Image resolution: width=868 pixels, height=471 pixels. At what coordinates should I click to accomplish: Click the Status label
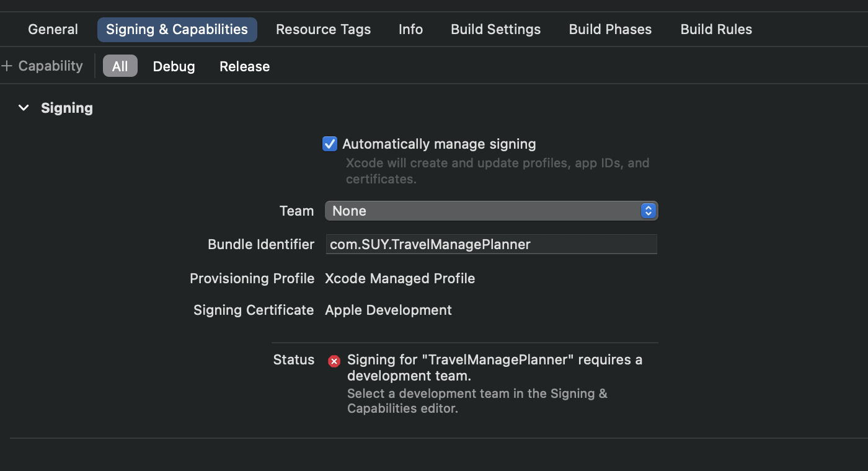[294, 359]
